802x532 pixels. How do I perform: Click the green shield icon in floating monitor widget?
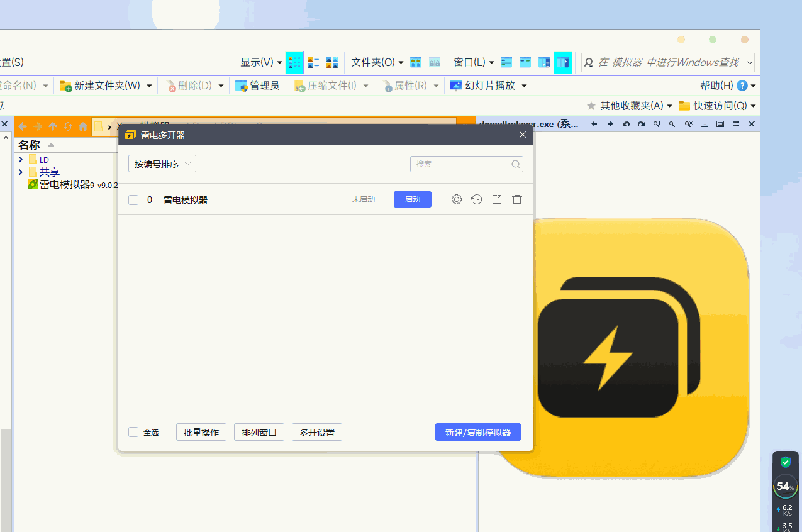[786, 462]
